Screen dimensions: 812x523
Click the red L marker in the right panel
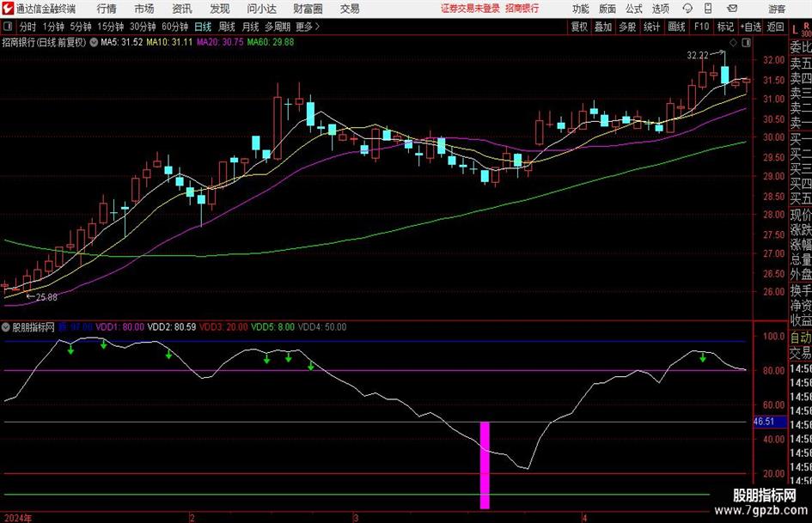795,31
